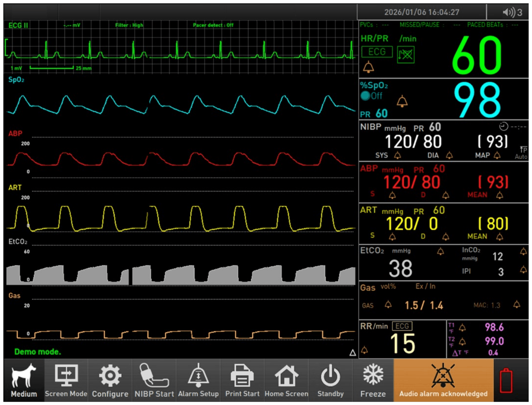Open the ECG Filter: High setting
This screenshot has height=405, width=532.
[x=129, y=25]
